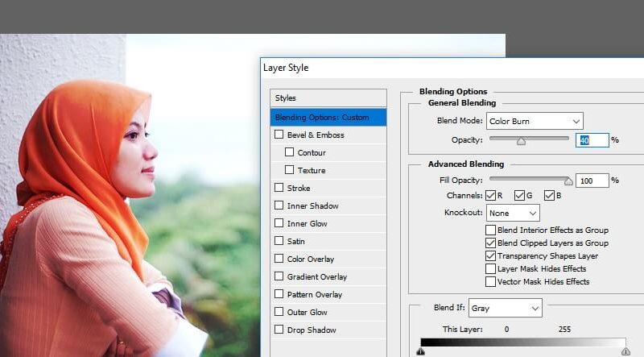This screenshot has height=357, width=644.
Task: Check the Pattern Overlay box
Action: click(x=279, y=293)
